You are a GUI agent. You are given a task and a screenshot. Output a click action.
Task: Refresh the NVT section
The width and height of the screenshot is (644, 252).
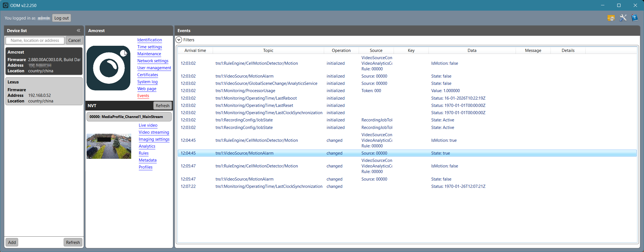click(x=162, y=106)
